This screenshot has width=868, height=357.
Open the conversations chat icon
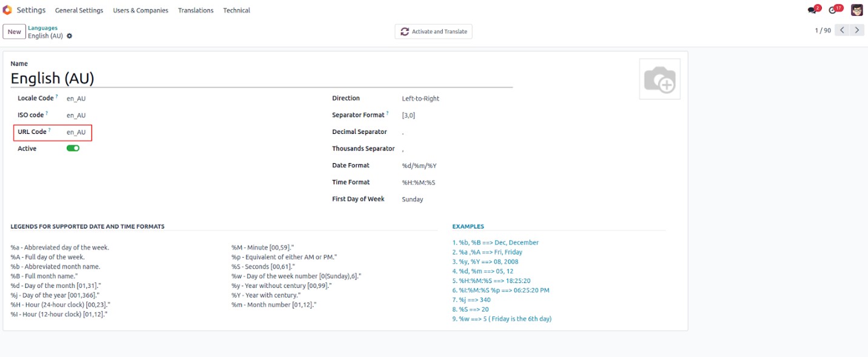(x=813, y=10)
